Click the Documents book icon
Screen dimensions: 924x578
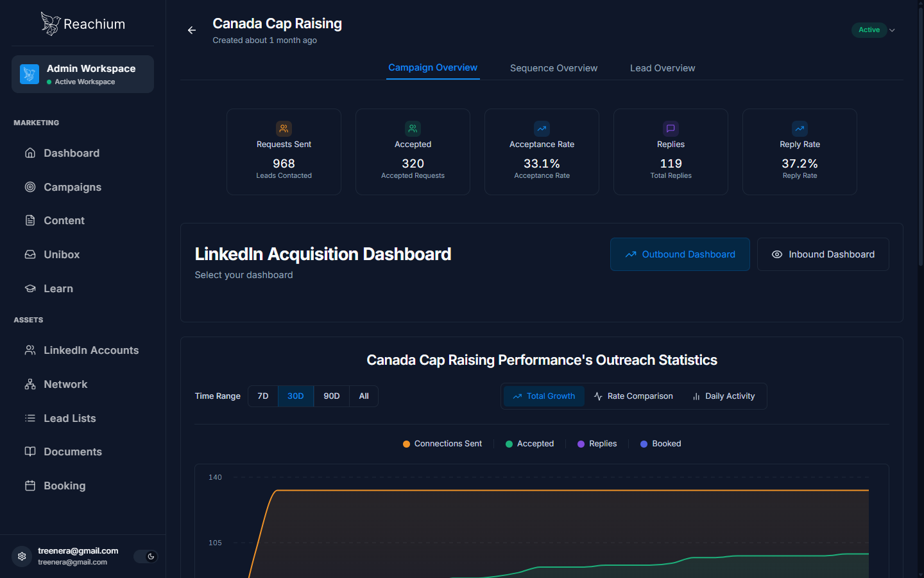(30, 451)
